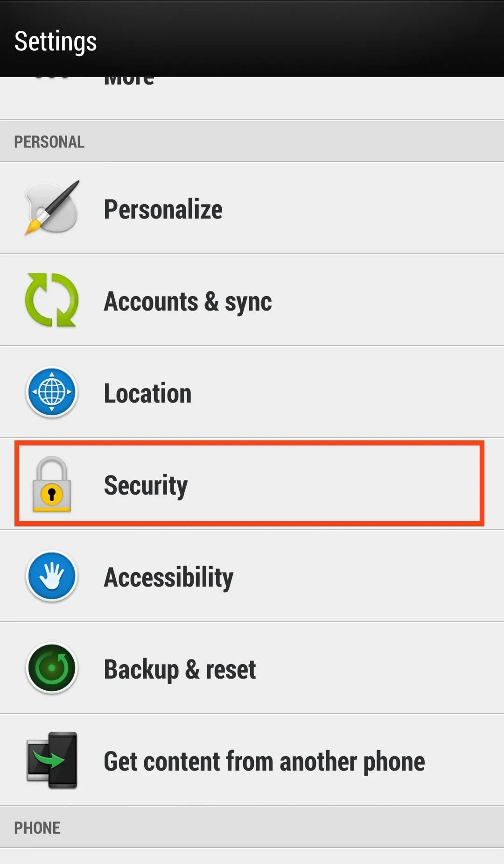Viewport: 504px width, 864px height.
Task: Open the Personalize settings label
Action: pyautogui.click(x=163, y=209)
